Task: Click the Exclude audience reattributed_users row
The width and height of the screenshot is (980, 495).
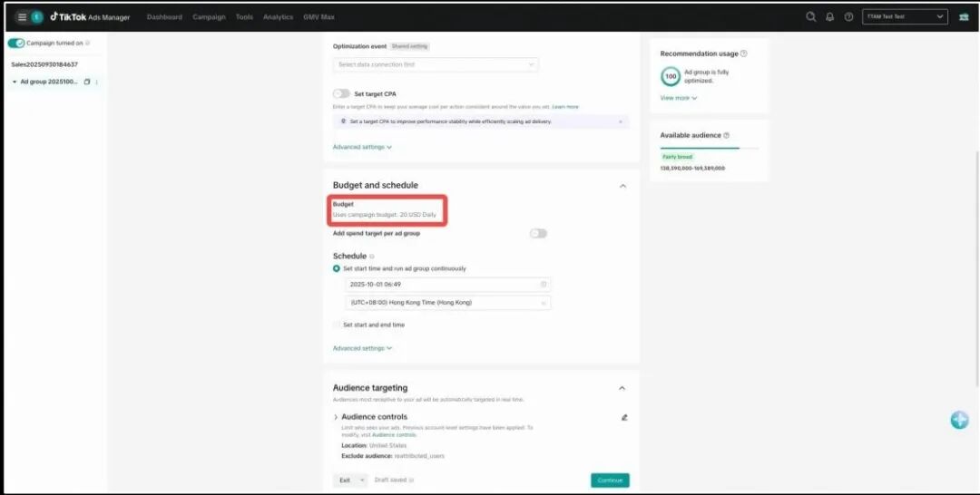Action: coord(393,456)
